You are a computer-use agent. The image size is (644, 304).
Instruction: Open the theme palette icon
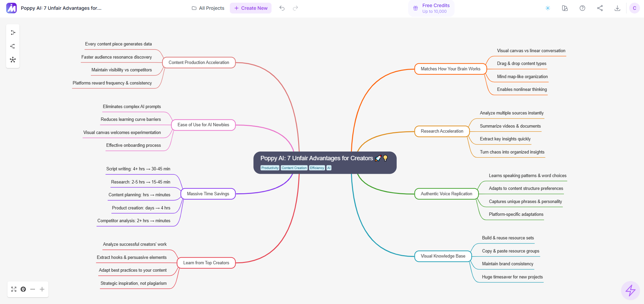(565, 8)
